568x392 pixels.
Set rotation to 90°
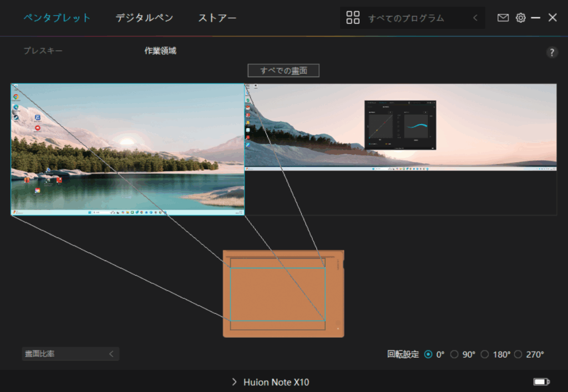coord(454,354)
